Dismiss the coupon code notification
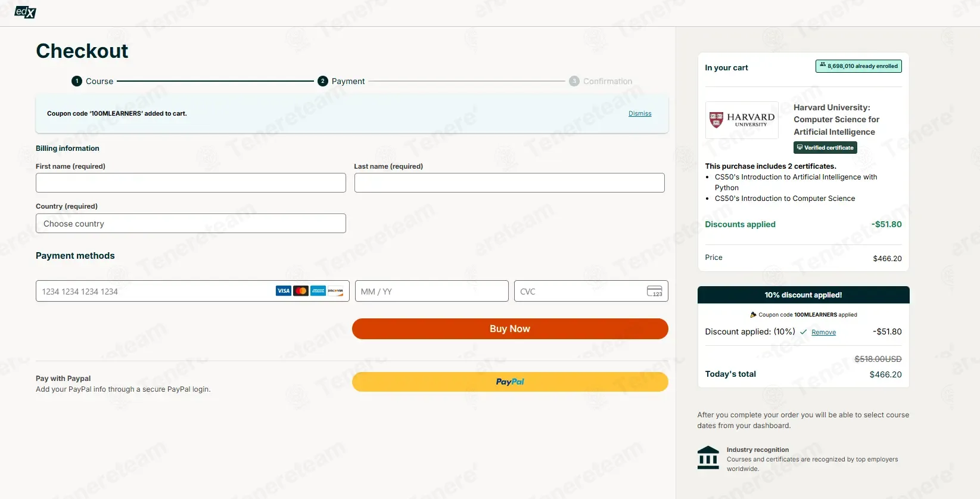This screenshot has width=980, height=499. click(640, 113)
